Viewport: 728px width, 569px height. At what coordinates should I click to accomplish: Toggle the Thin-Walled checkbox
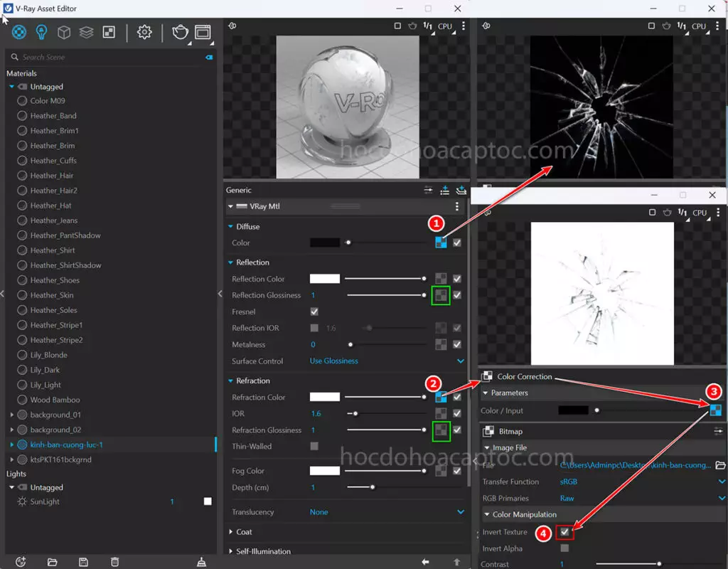314,446
